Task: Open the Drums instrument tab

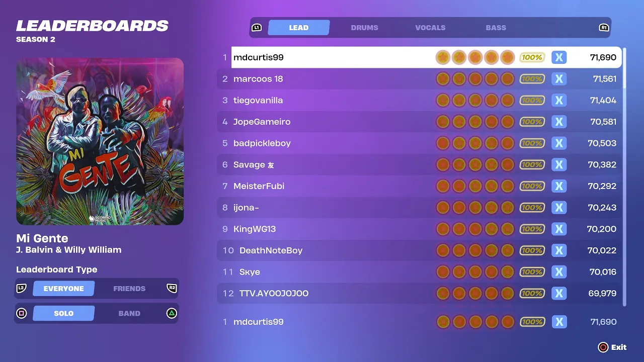Action: point(364,28)
